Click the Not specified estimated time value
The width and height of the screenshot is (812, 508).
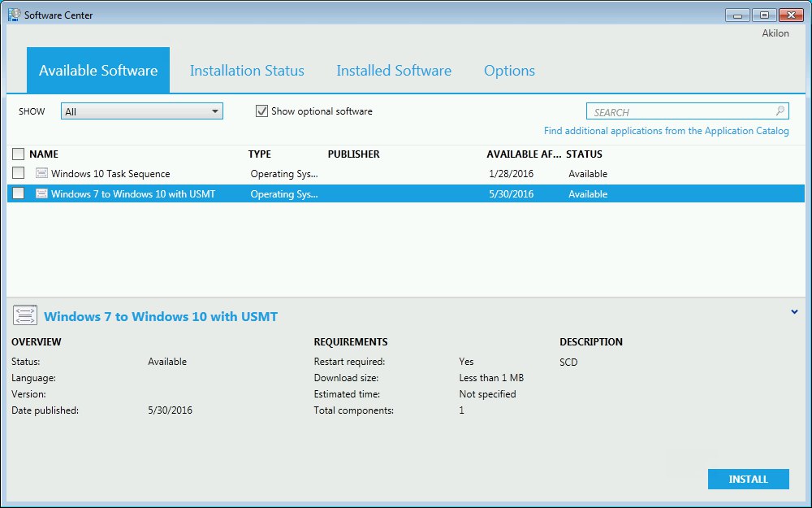click(487, 394)
